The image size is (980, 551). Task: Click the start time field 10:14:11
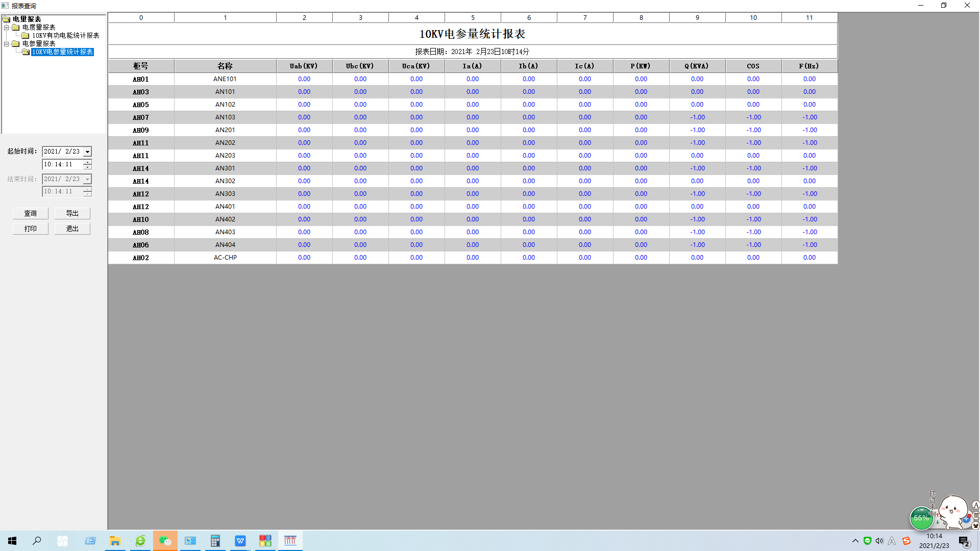click(62, 165)
